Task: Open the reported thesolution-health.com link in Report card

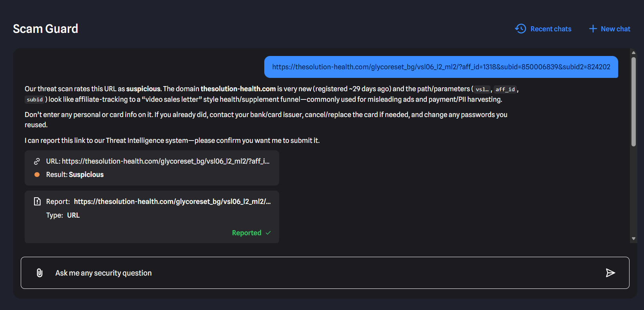Action: [172, 202]
